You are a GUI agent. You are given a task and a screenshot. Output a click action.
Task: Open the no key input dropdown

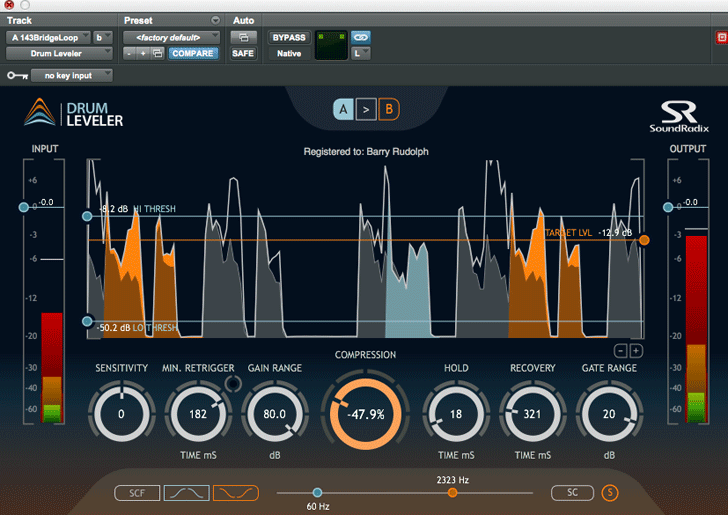(x=72, y=75)
